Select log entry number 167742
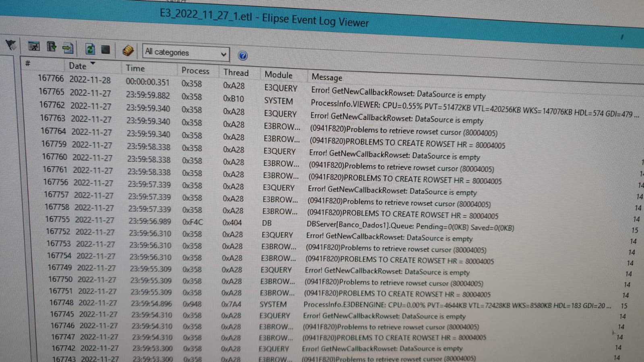This screenshot has width=644, height=362. pos(64,348)
